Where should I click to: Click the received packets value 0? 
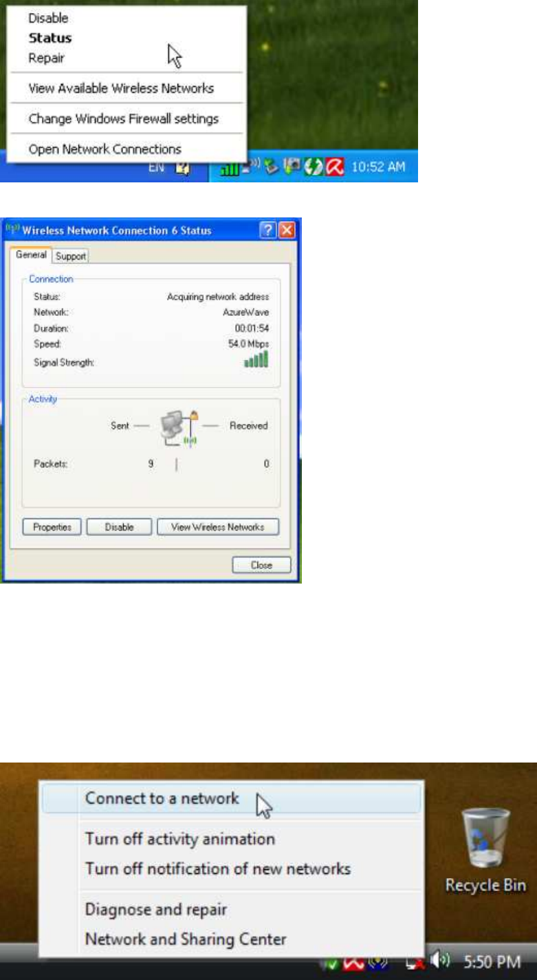coord(267,464)
